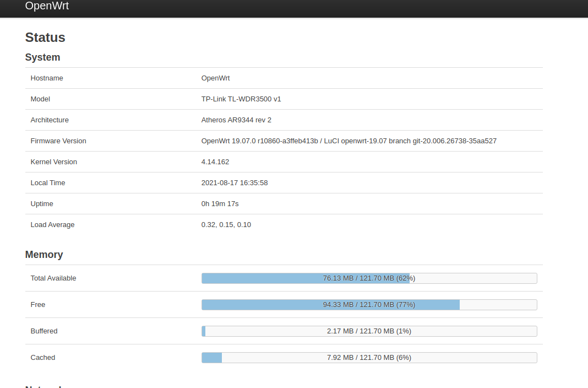
Task: Click the black navigation header bar
Action: coord(330,8)
